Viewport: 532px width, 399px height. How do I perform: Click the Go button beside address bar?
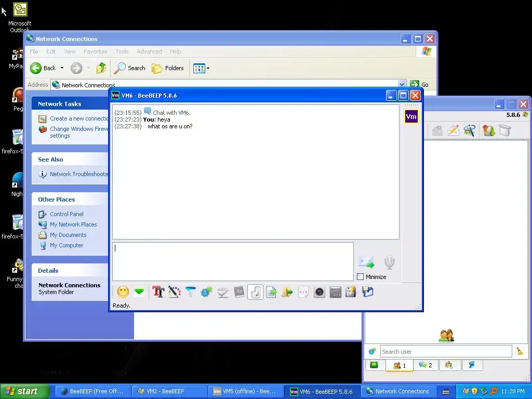click(419, 84)
